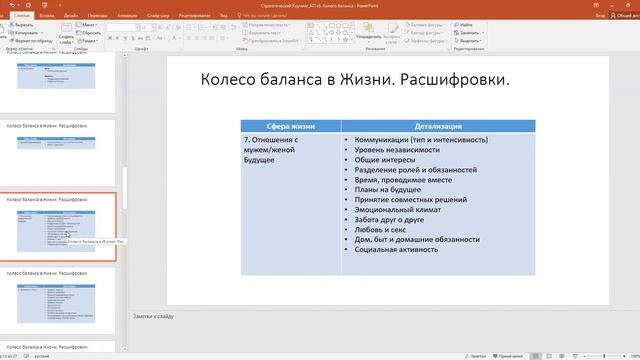
Task: Toggle bold formatting (Ж)
Action: (x=110, y=38)
